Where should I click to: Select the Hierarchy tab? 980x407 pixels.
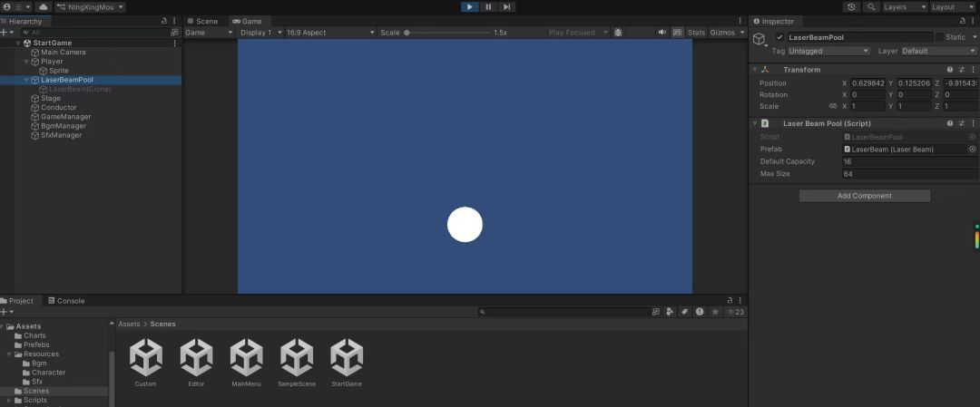[x=21, y=21]
